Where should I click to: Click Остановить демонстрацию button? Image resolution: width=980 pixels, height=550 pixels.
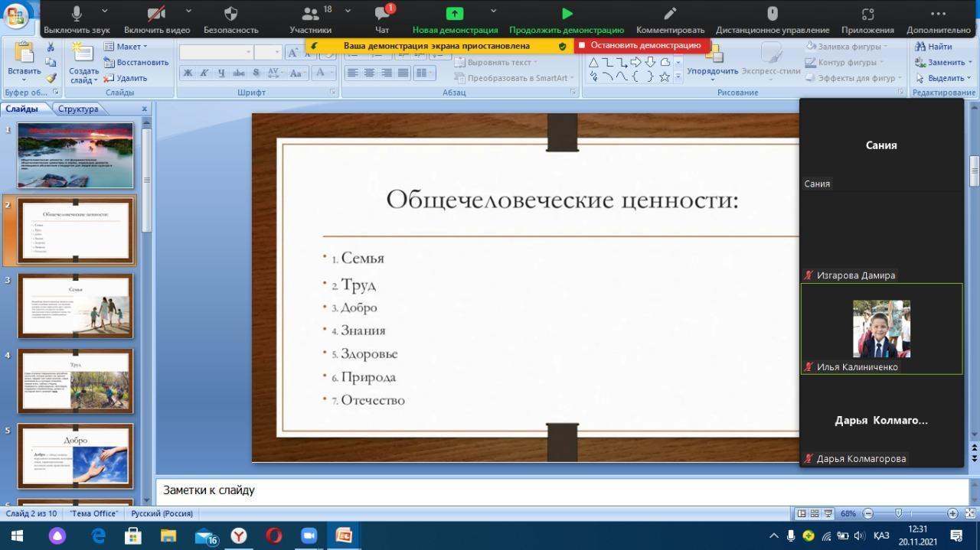click(642, 46)
